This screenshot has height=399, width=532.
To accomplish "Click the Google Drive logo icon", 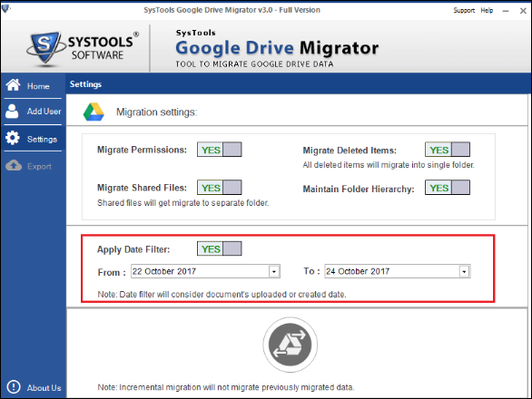I will click(x=94, y=112).
